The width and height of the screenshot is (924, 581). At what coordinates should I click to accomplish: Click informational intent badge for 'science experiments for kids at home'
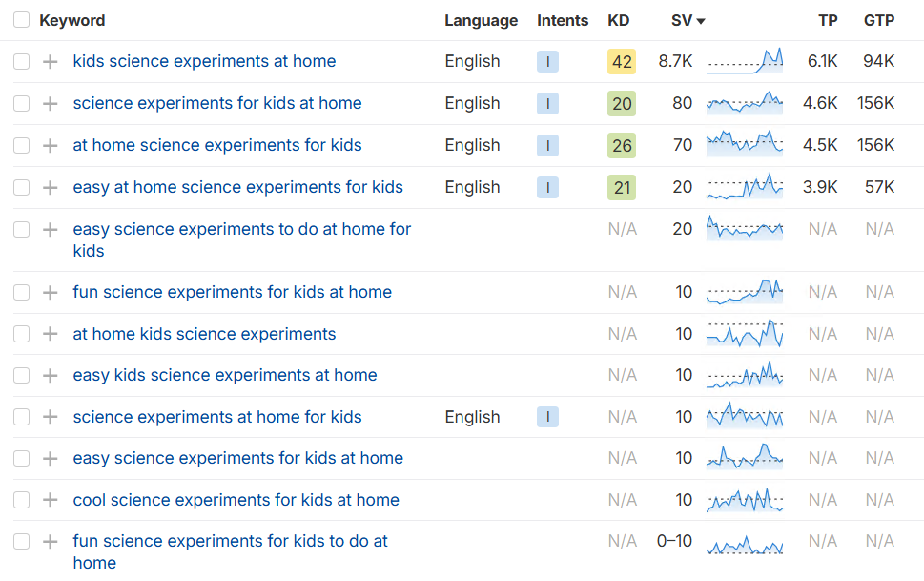pyautogui.click(x=547, y=103)
